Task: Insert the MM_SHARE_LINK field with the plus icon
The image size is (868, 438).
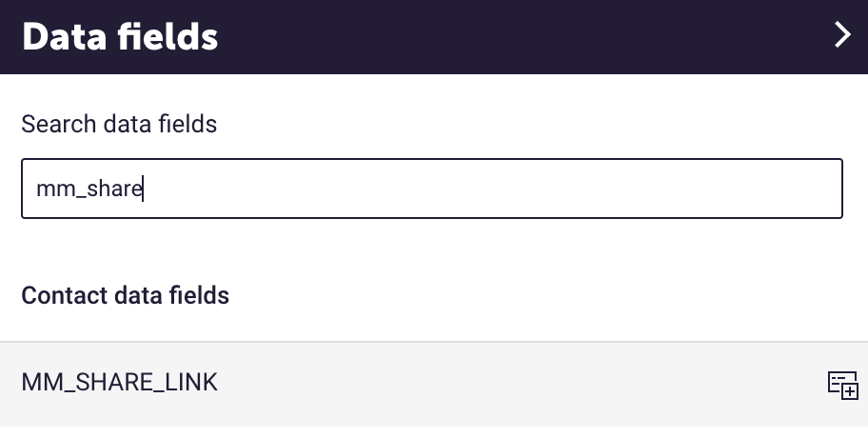Action: click(842, 385)
